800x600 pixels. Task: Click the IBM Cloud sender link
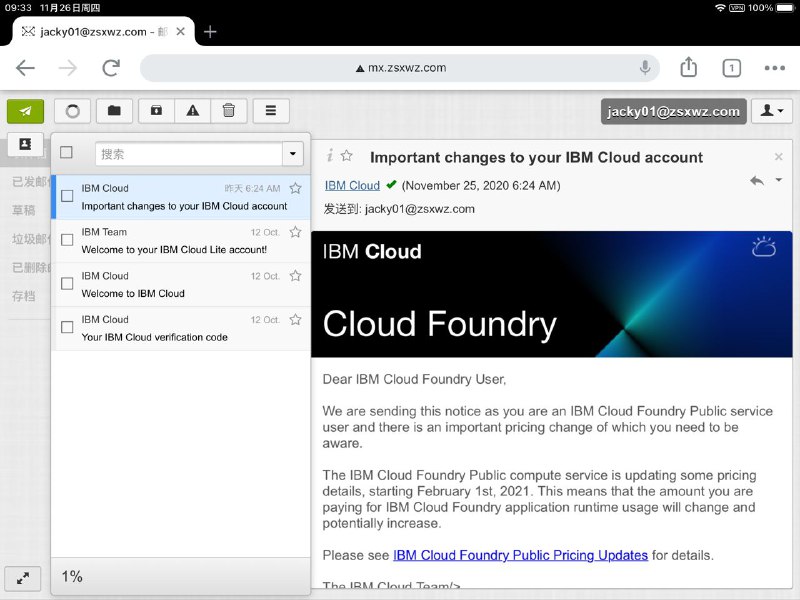352,185
